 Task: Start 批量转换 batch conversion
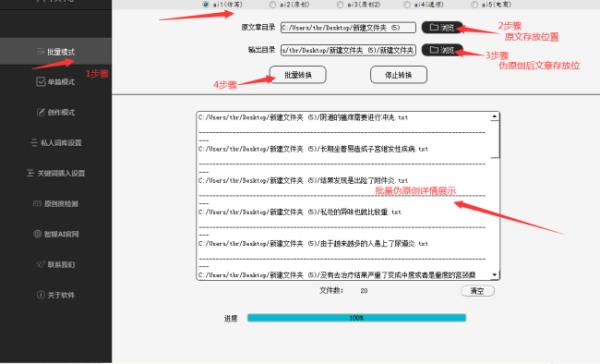pos(298,75)
